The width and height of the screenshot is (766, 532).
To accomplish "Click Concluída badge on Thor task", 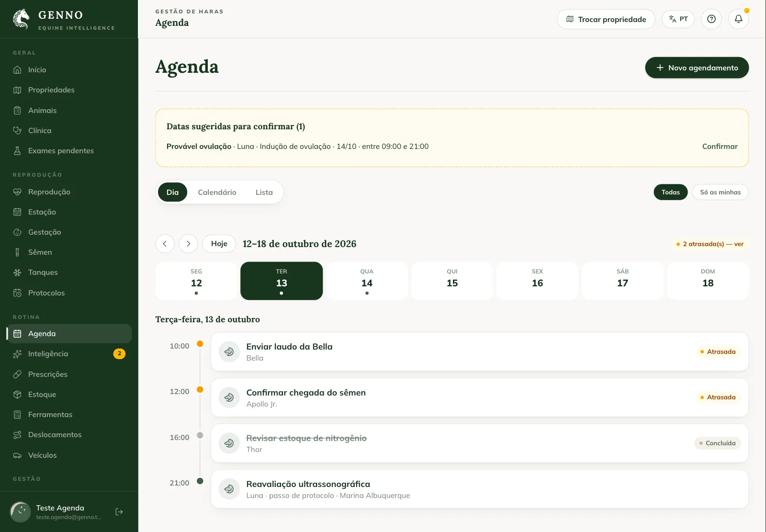I will click(x=718, y=443).
